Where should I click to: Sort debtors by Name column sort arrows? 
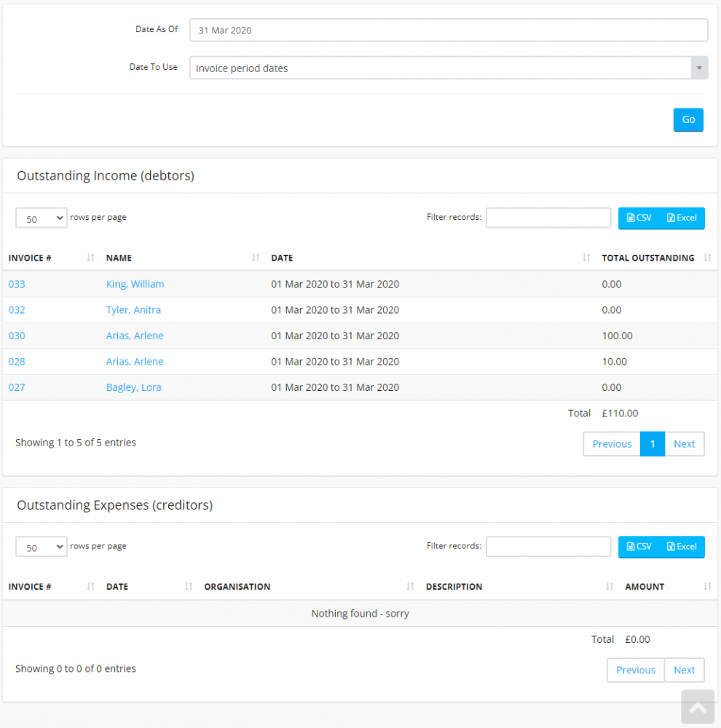click(x=256, y=258)
